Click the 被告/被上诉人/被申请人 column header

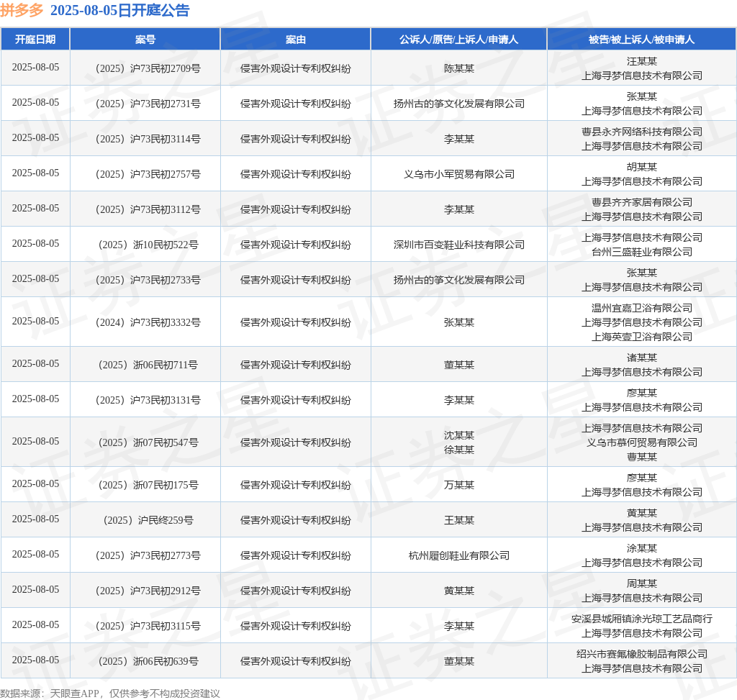tap(641, 40)
